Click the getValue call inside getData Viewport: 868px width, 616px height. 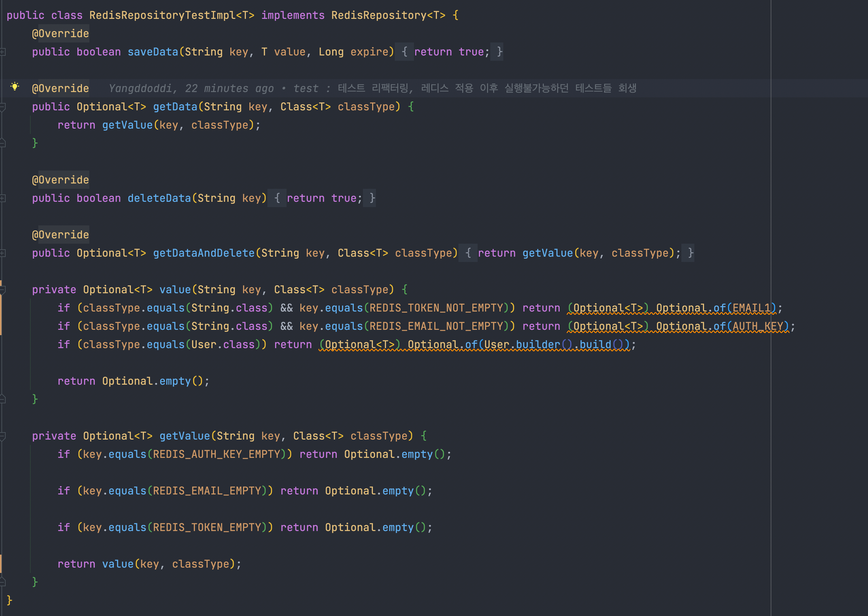(127, 125)
